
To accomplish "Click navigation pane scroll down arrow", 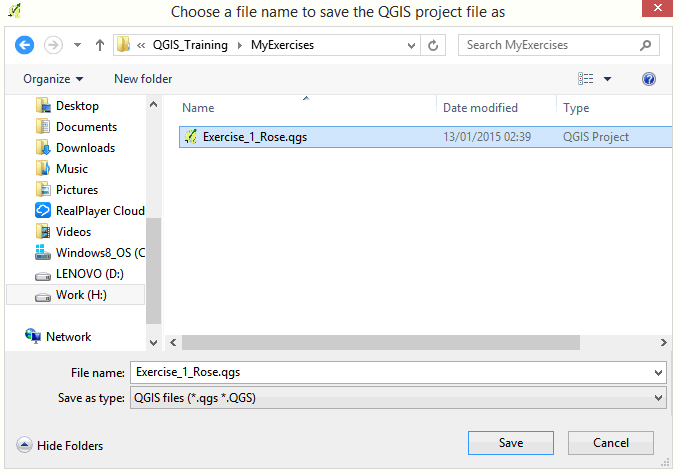I will (153, 343).
